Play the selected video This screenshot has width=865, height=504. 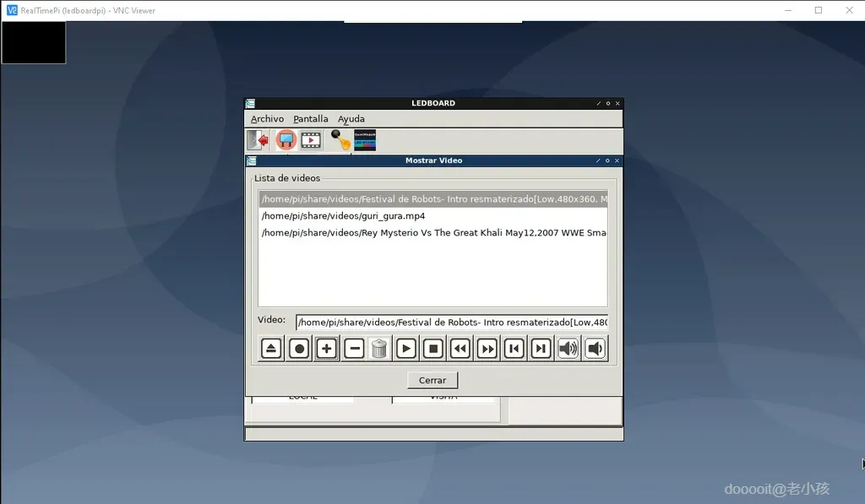click(x=406, y=349)
